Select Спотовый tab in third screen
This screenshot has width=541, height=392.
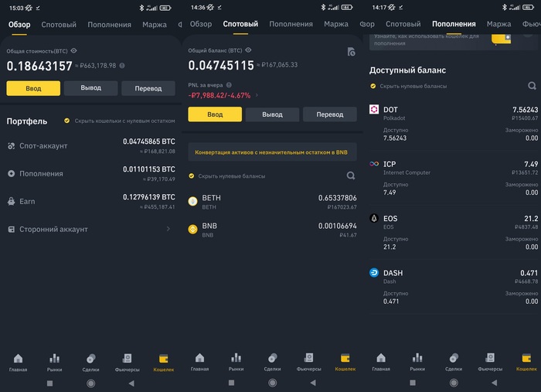tap(403, 24)
